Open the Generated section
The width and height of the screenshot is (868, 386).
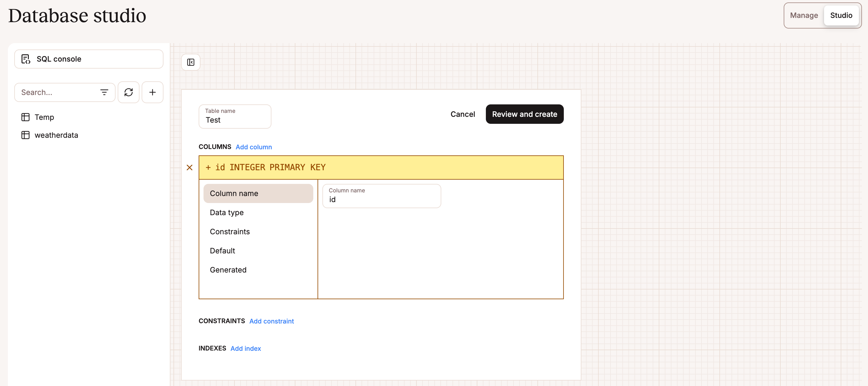click(x=228, y=270)
